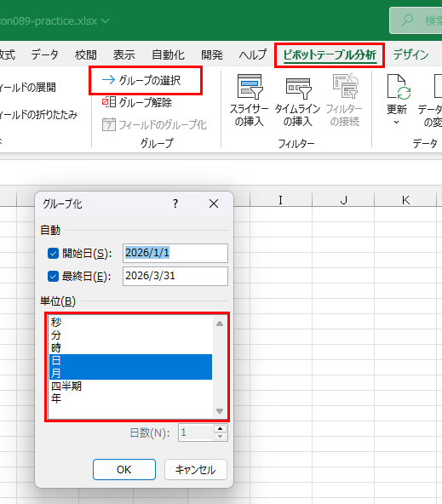
Task: Select 分 in the unit list
Action: [130, 335]
